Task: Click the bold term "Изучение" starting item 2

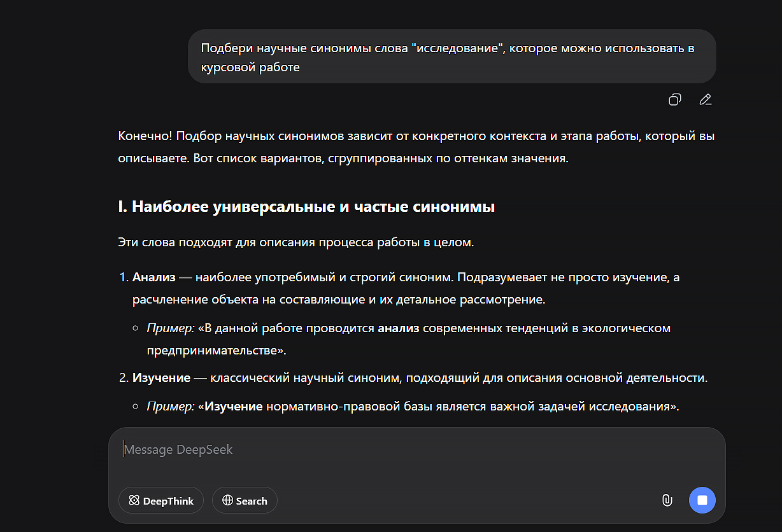Action: tap(161, 378)
